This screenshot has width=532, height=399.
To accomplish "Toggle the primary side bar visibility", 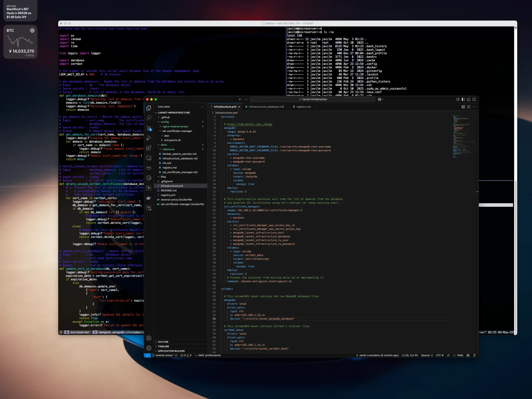I will click(x=463, y=99).
